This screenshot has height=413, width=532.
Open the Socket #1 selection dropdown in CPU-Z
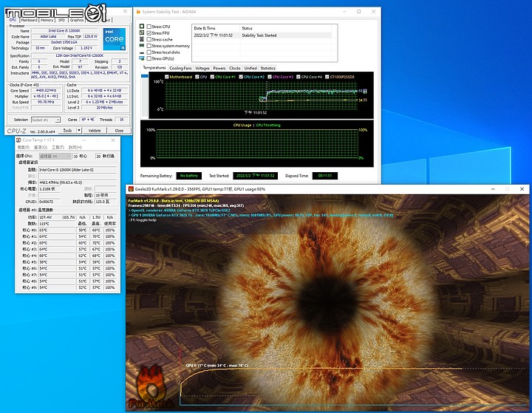click(46, 120)
